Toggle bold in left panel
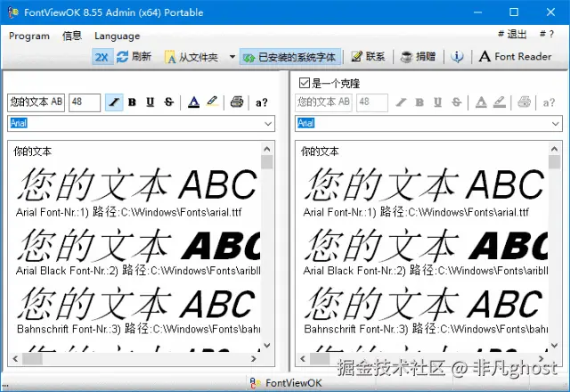This screenshot has width=570, height=392. click(133, 102)
